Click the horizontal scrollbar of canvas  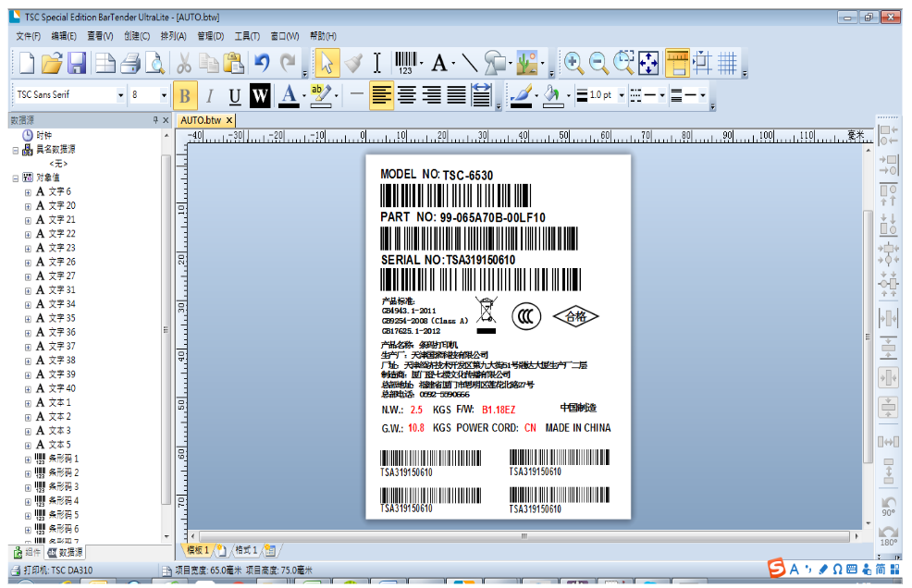(524, 536)
